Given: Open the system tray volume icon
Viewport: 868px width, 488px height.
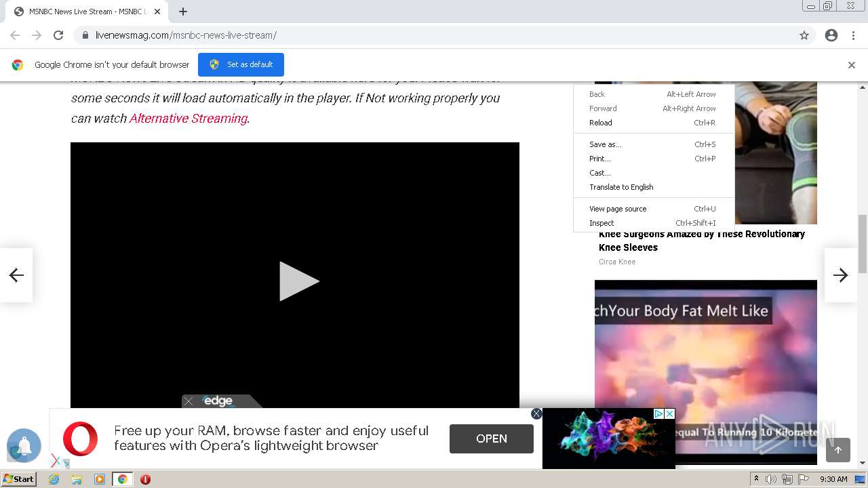Looking at the screenshot, I should 771,479.
